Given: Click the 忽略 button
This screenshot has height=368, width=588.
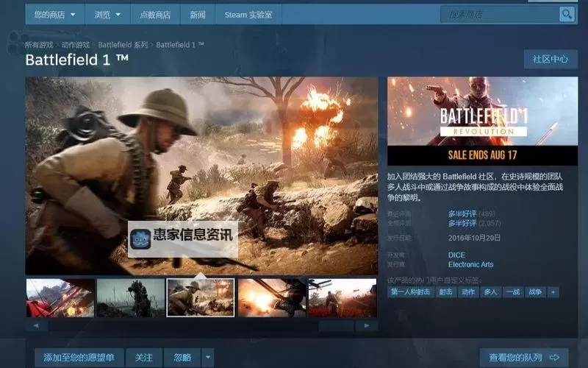Looking at the screenshot, I should (182, 358).
